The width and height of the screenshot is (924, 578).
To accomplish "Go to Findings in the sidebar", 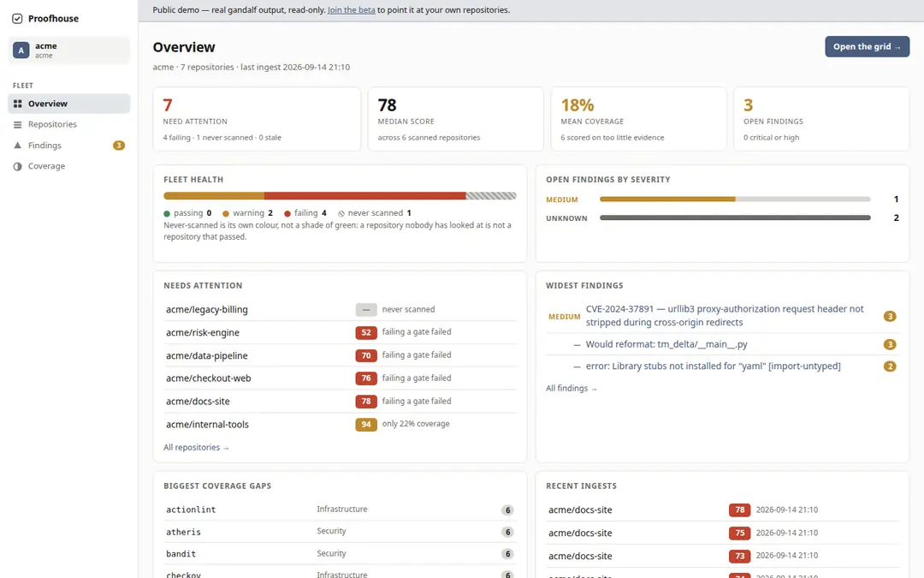I will 69,145.
